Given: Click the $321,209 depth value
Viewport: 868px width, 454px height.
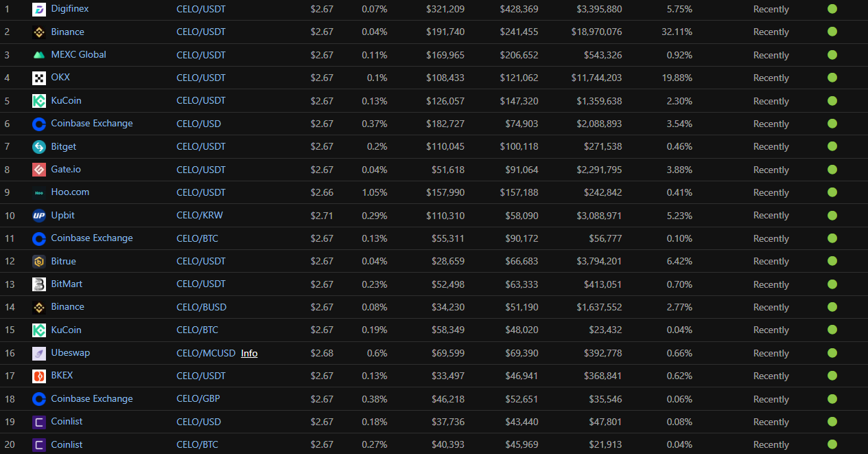Looking at the screenshot, I should pyautogui.click(x=445, y=9).
